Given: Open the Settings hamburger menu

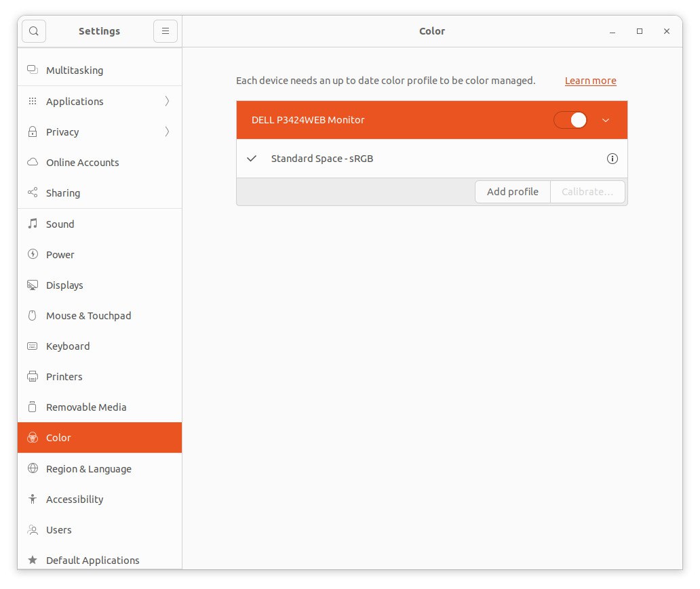Looking at the screenshot, I should coord(166,31).
